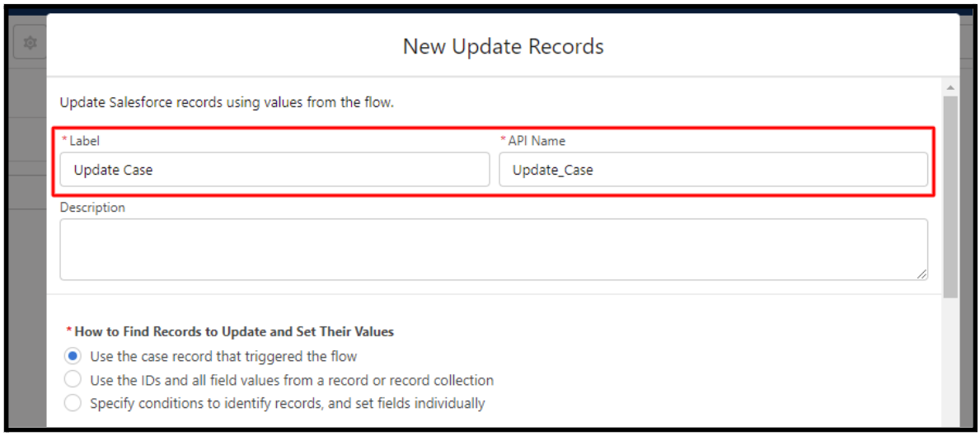Select "Use the case record that triggered the flow"
The image size is (980, 436).
[73, 357]
